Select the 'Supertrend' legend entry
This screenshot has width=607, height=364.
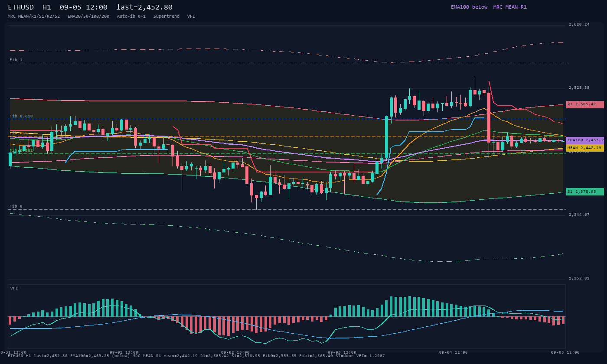166,16
